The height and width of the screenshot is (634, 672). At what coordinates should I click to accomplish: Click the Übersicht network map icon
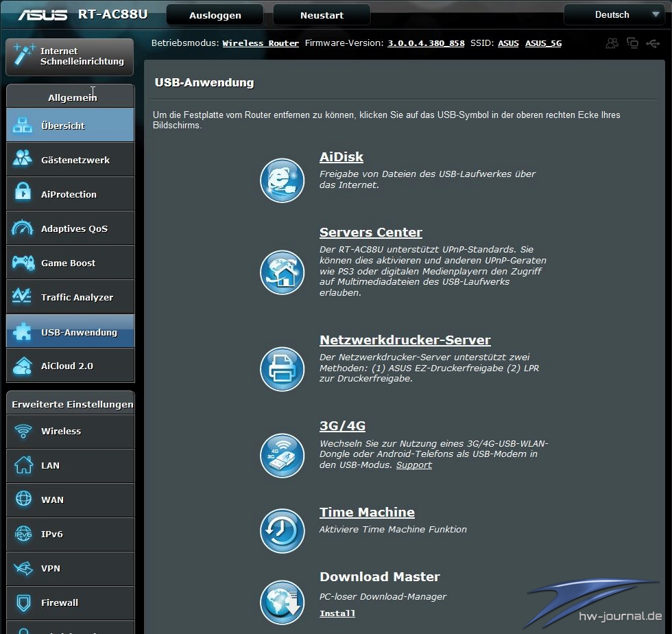[x=22, y=125]
